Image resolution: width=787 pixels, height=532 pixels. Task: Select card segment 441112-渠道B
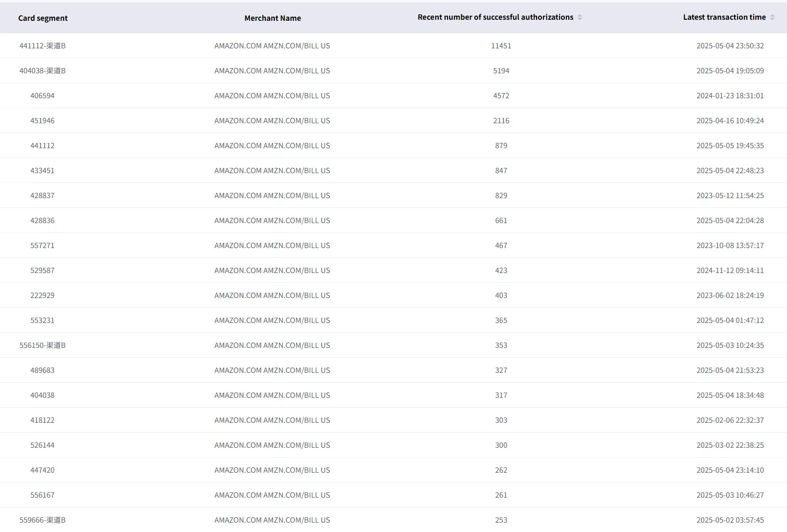coord(42,46)
